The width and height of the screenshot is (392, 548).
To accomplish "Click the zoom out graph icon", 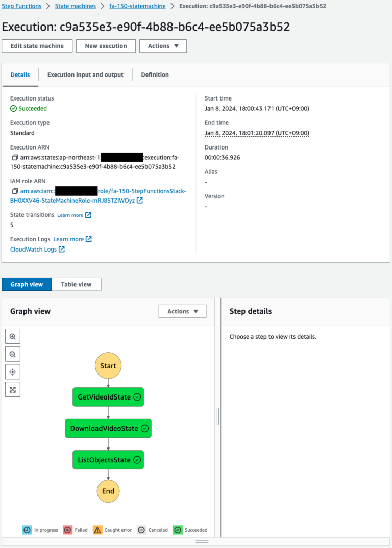I will pos(13,354).
